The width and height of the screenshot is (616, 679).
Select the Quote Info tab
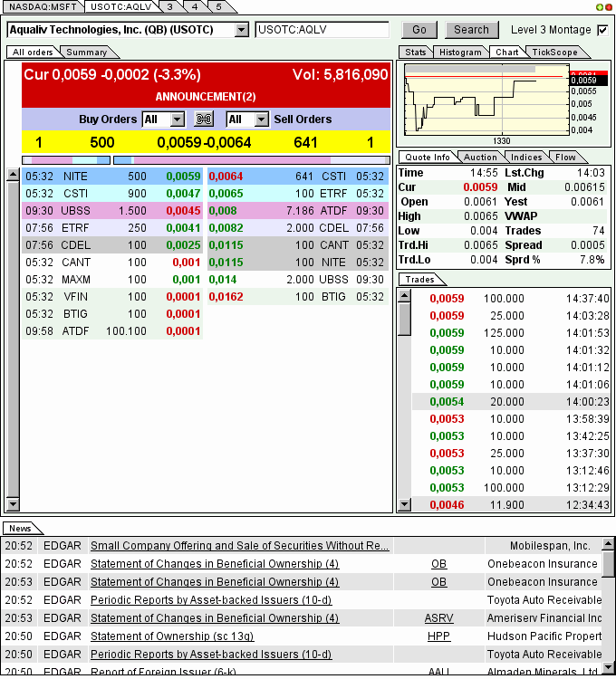pyautogui.click(x=428, y=158)
